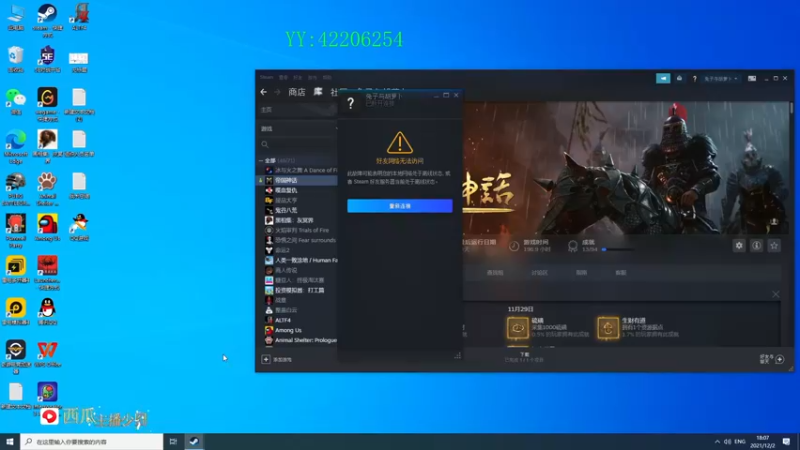This screenshot has width=800, height=450.
Task: Open the QQ penguin desktop icon
Action: click(x=47, y=311)
